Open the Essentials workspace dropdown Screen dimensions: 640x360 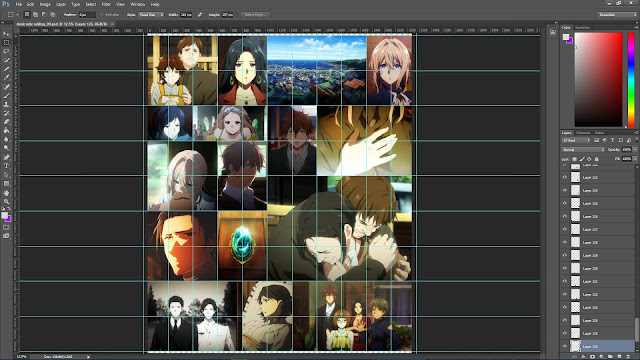618,15
